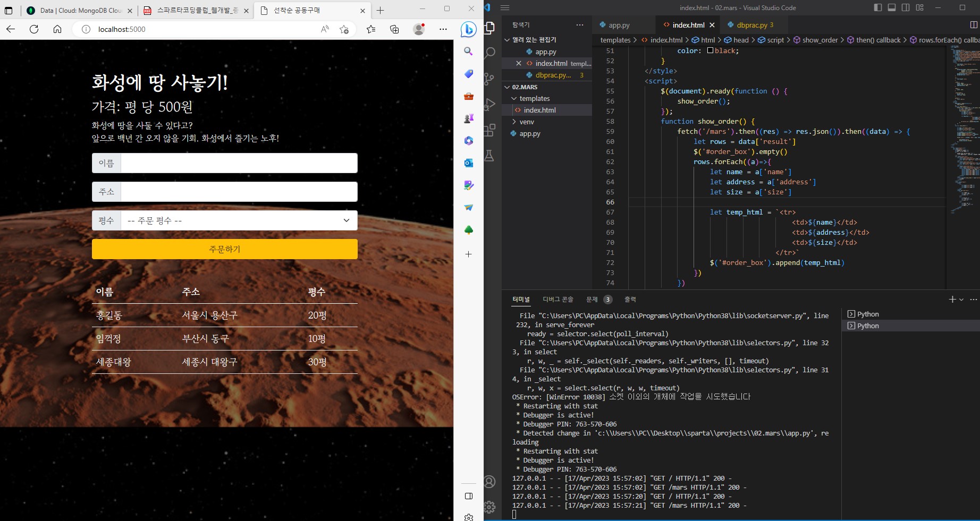This screenshot has width=980, height=521.
Task: Open the Manage gear in VS Code
Action: click(489, 507)
